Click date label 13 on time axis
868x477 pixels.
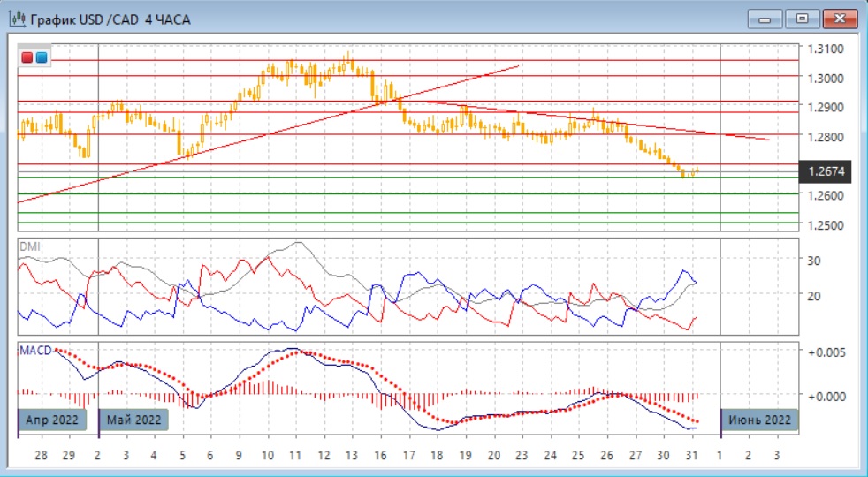click(352, 456)
